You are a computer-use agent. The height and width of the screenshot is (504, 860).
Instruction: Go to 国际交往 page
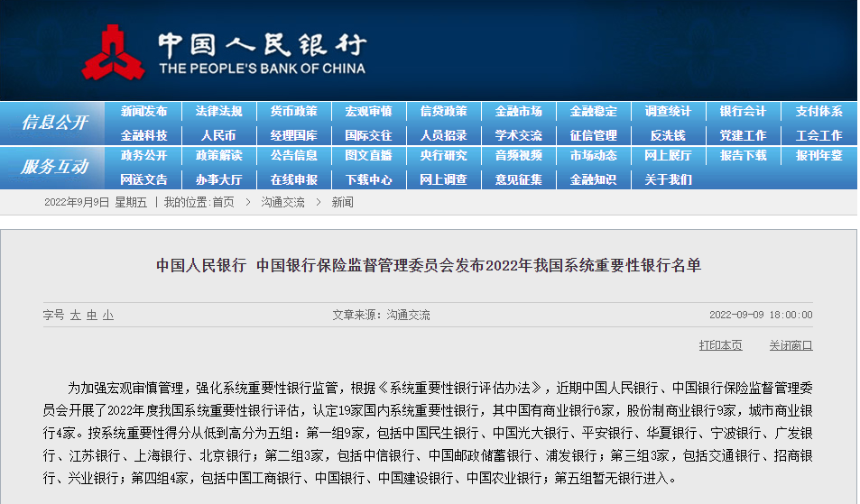pyautogui.click(x=368, y=135)
